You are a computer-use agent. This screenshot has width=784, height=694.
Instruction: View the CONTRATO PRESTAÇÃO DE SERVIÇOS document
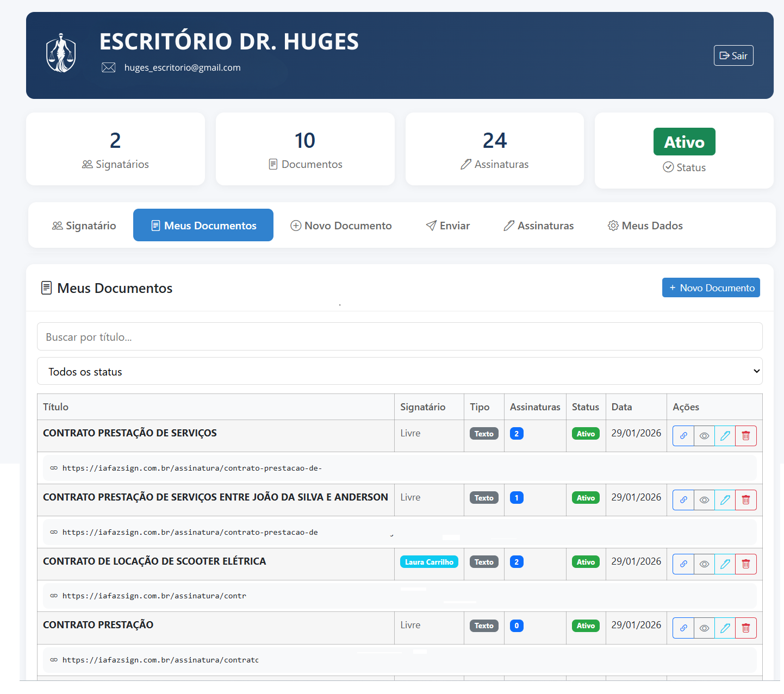[704, 436]
